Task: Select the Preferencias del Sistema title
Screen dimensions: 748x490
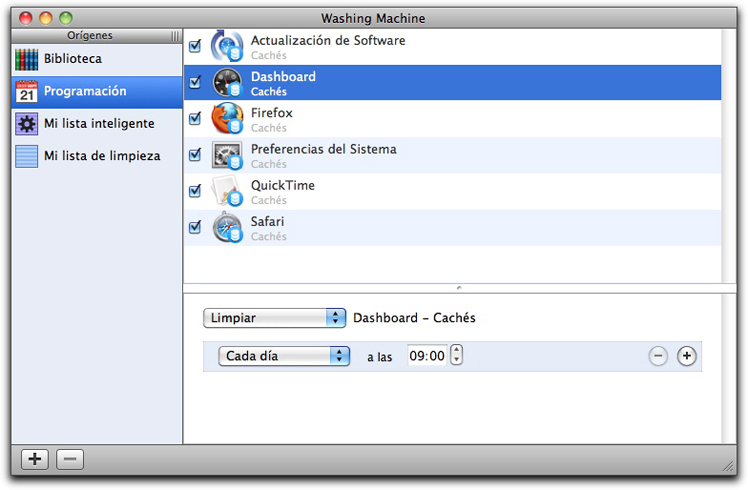Action: pos(323,149)
